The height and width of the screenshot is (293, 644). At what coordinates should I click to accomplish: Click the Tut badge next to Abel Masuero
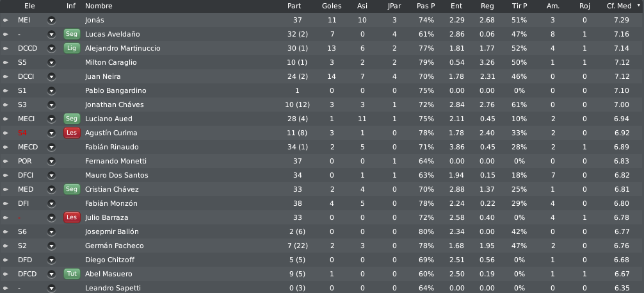click(72, 274)
